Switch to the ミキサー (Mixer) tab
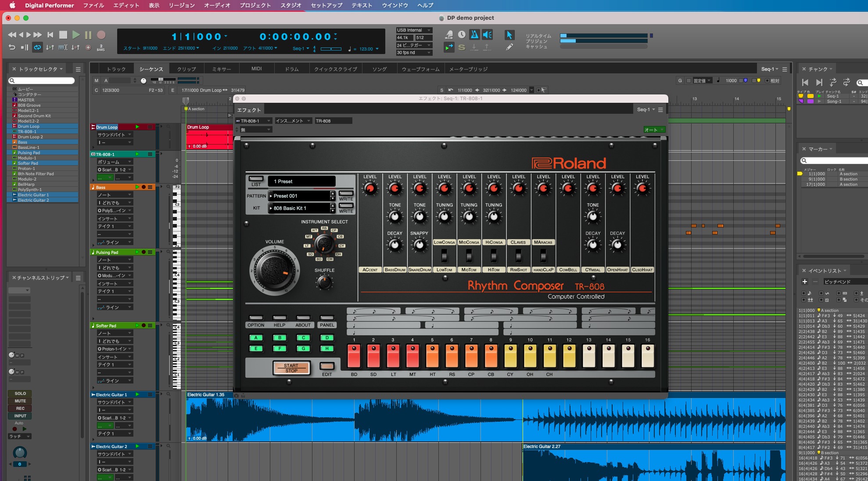 [222, 69]
